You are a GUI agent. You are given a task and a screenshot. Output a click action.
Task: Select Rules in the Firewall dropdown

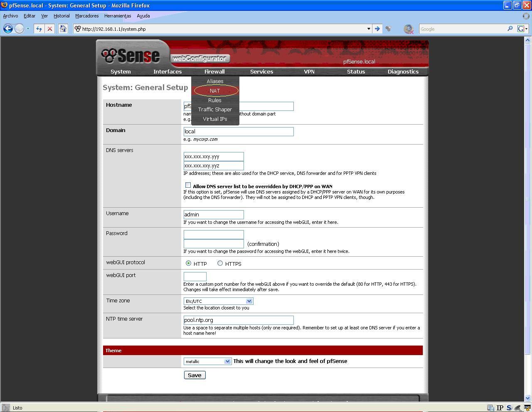215,100
